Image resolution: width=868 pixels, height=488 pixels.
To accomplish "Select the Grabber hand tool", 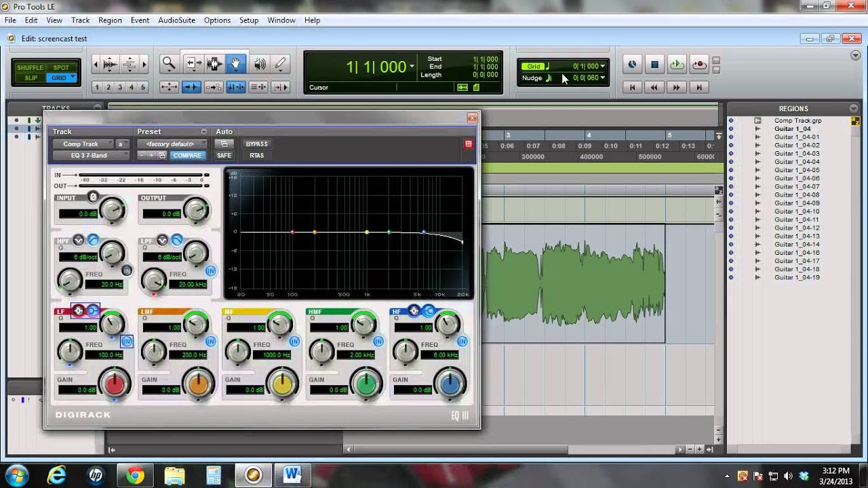I will pos(236,64).
